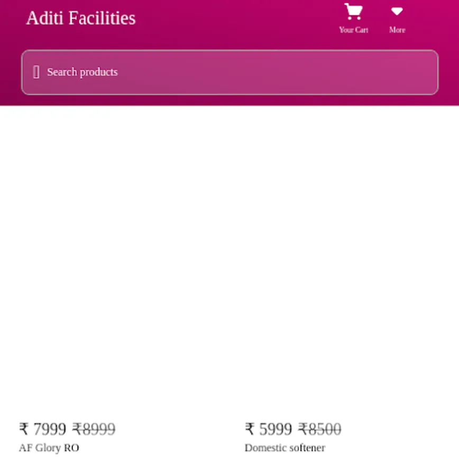Image resolution: width=459 pixels, height=476 pixels.
Task: Click the word Aditi in the header title
Action: (x=44, y=18)
